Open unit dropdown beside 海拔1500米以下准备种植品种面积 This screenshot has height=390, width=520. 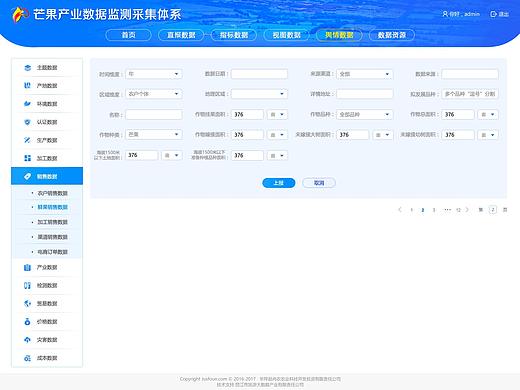[277, 155]
